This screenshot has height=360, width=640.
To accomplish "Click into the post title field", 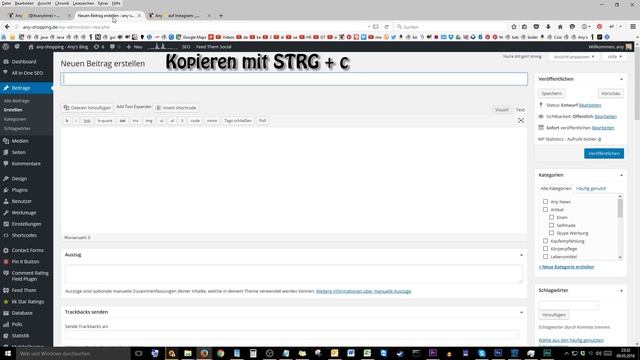I will [x=294, y=79].
